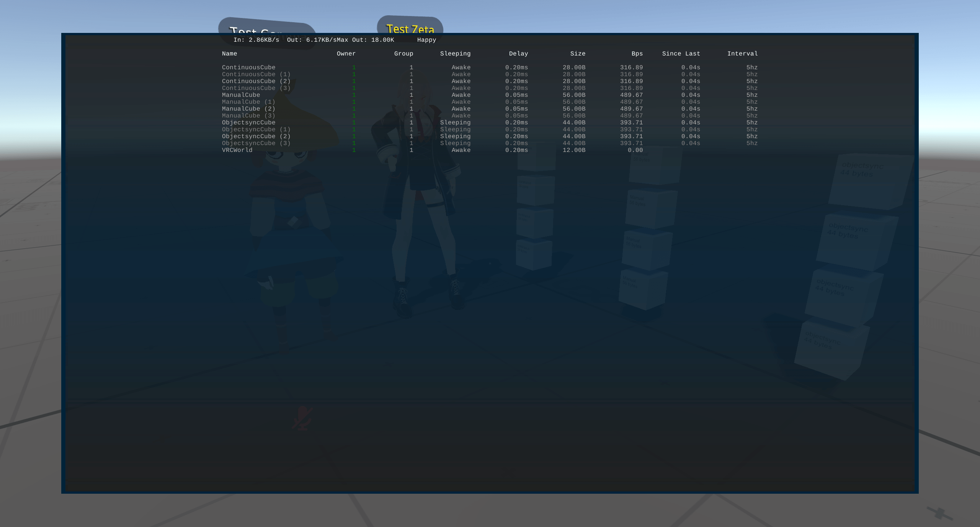Toggle the VRCWorld Awake entry
Viewport: 980px width, 527px height.
pyautogui.click(x=461, y=150)
